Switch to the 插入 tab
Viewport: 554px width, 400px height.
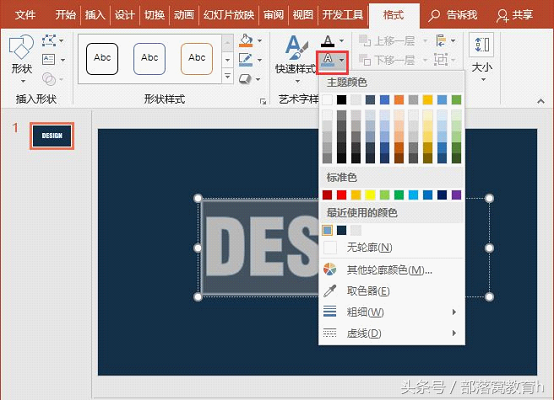point(95,15)
